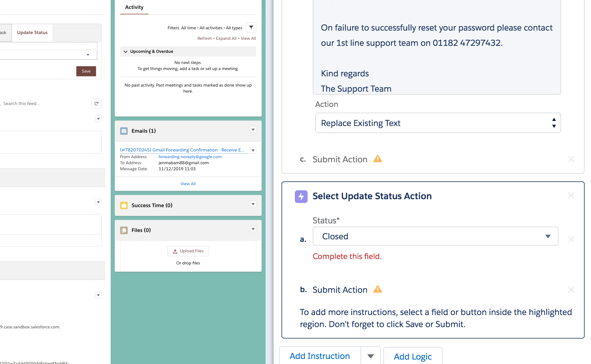Viewport: 591px width, 364px height.
Task: Click the Add Logic button
Action: (413, 357)
